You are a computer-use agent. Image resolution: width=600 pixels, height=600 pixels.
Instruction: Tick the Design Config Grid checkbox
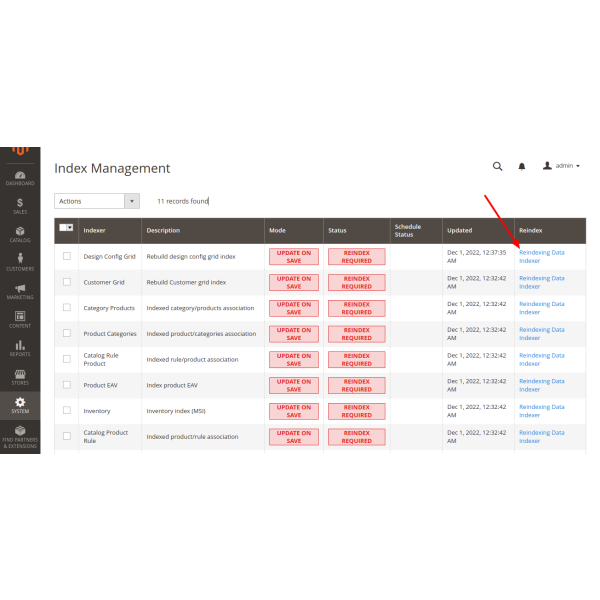pyautogui.click(x=67, y=256)
